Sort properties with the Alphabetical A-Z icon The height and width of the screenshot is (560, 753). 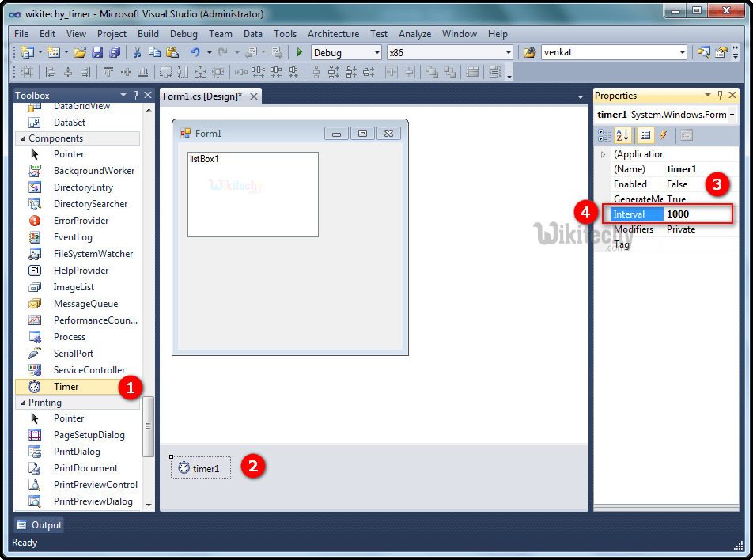coord(621,134)
